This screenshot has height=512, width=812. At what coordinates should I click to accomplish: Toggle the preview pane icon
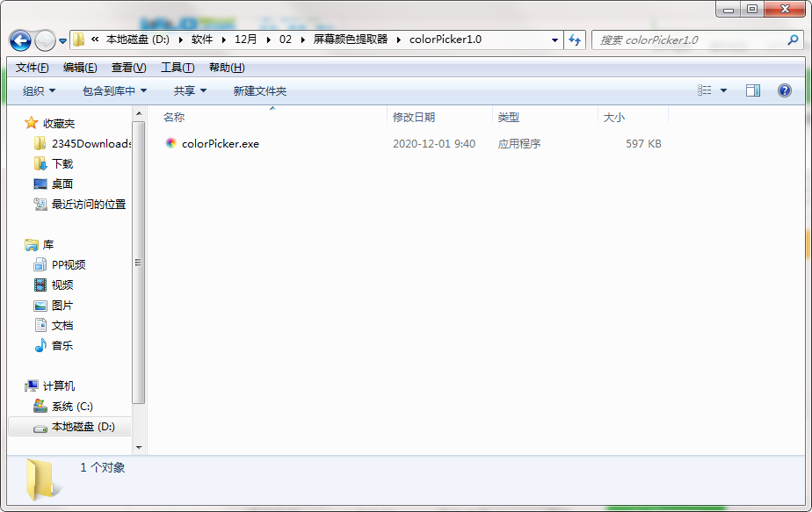[753, 90]
